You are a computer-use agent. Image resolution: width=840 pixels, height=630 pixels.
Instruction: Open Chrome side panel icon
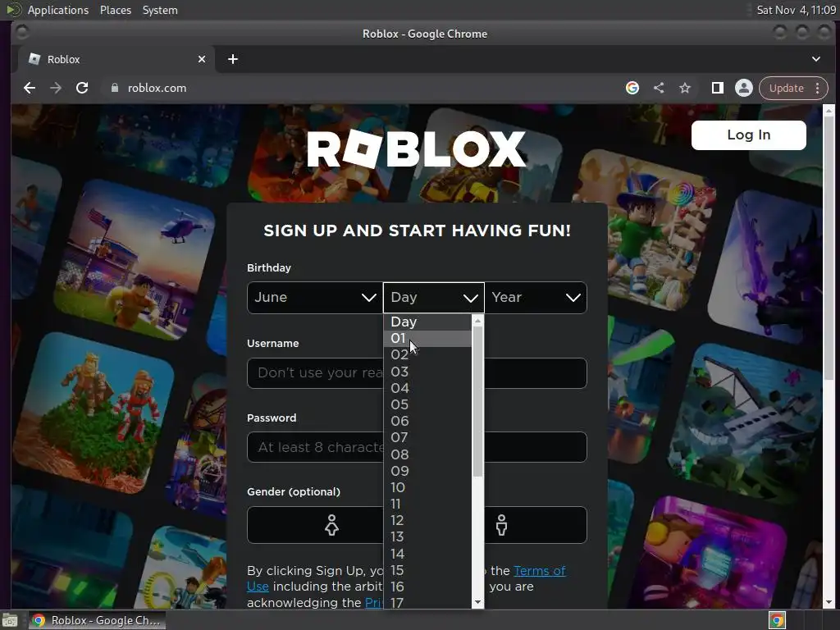tap(717, 88)
